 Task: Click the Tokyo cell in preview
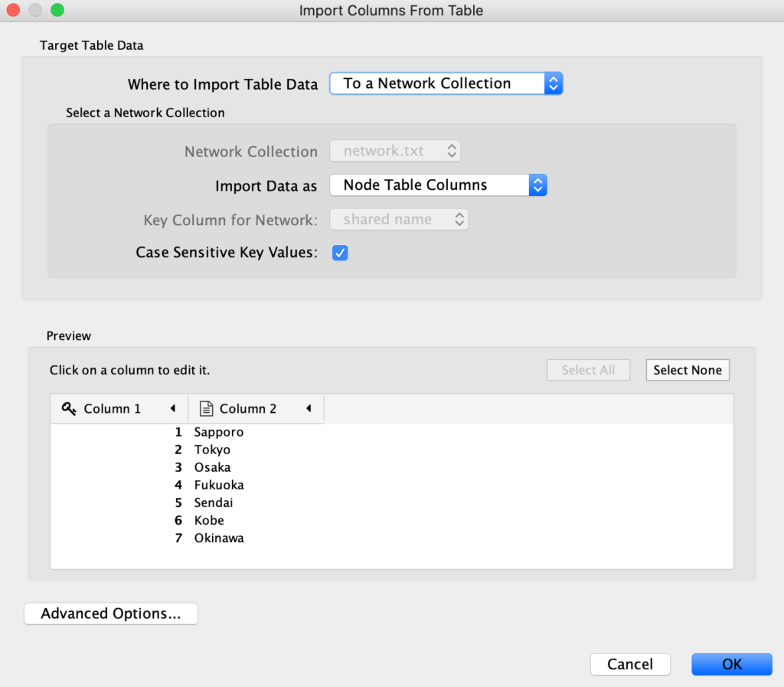(x=213, y=450)
